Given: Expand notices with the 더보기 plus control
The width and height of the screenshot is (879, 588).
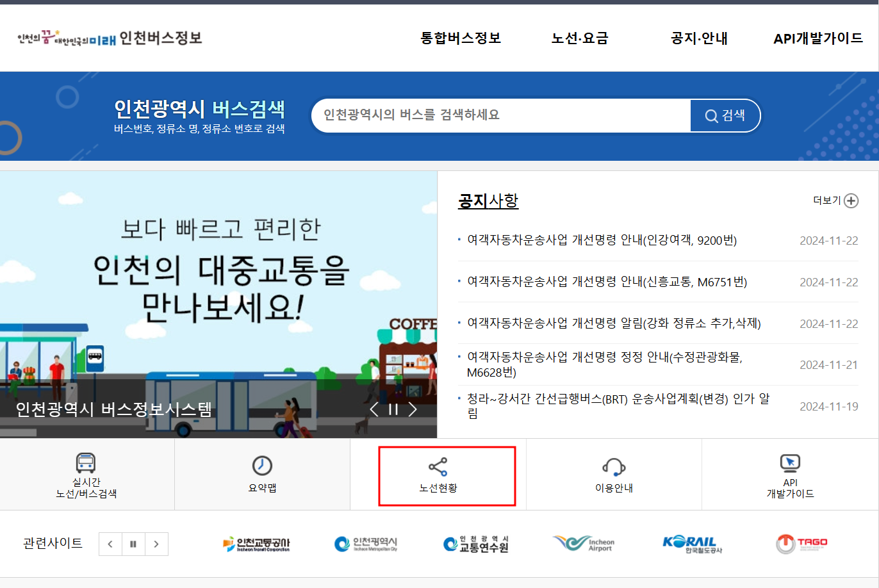Looking at the screenshot, I should (x=851, y=200).
